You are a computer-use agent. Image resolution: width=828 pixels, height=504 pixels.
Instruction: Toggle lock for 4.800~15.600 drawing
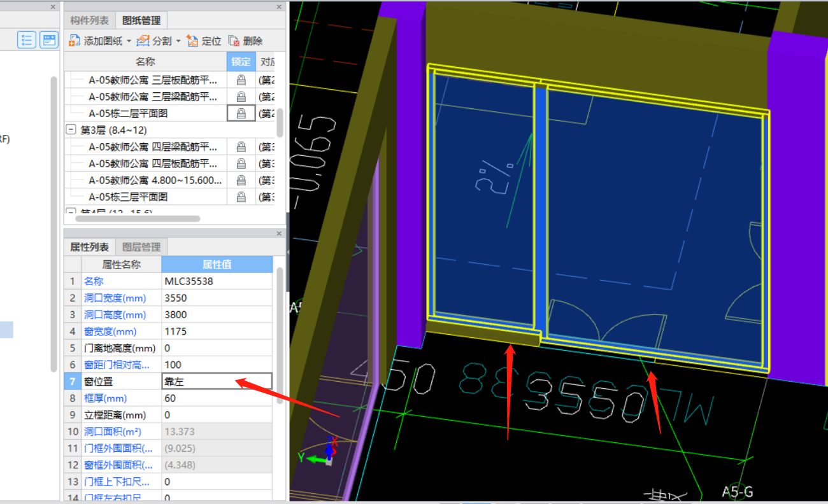241,180
